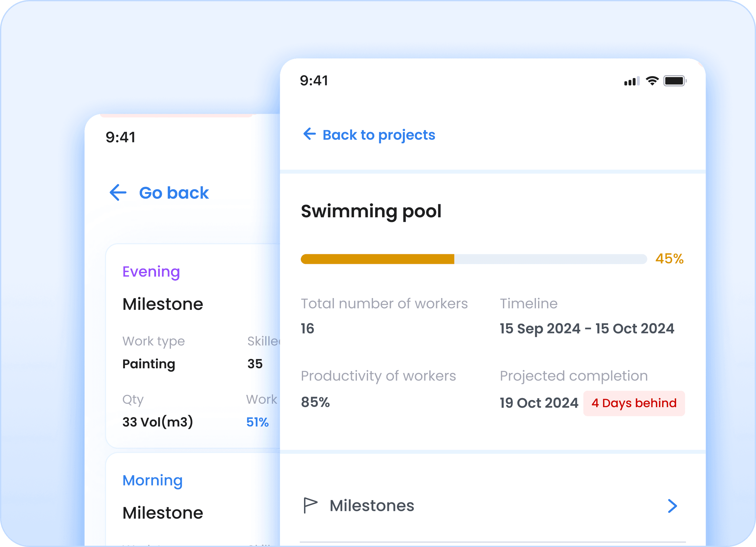Viewport: 756px width, 547px height.
Task: Select the Evening shift label
Action: 151,272
